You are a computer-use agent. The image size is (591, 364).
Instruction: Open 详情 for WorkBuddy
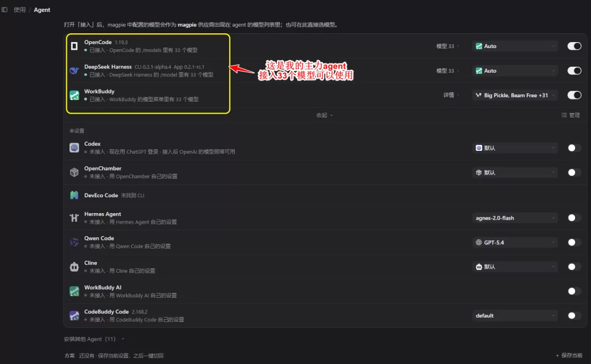pos(451,95)
